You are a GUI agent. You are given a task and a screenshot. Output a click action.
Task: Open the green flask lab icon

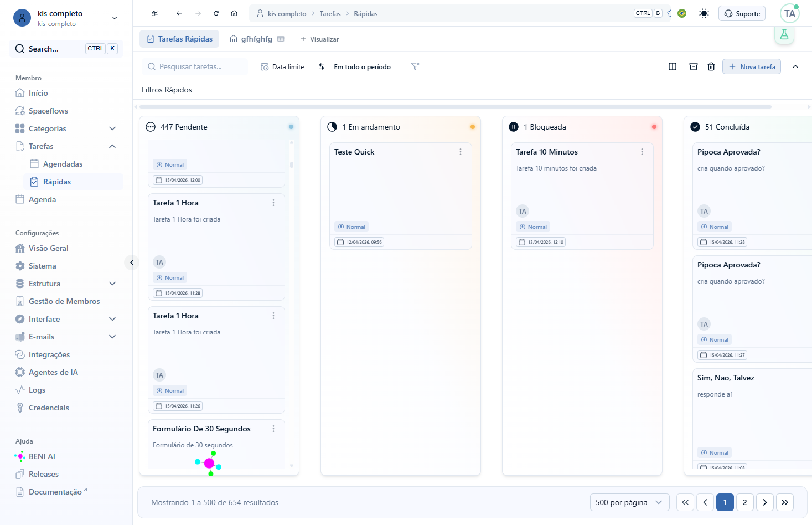coord(784,34)
